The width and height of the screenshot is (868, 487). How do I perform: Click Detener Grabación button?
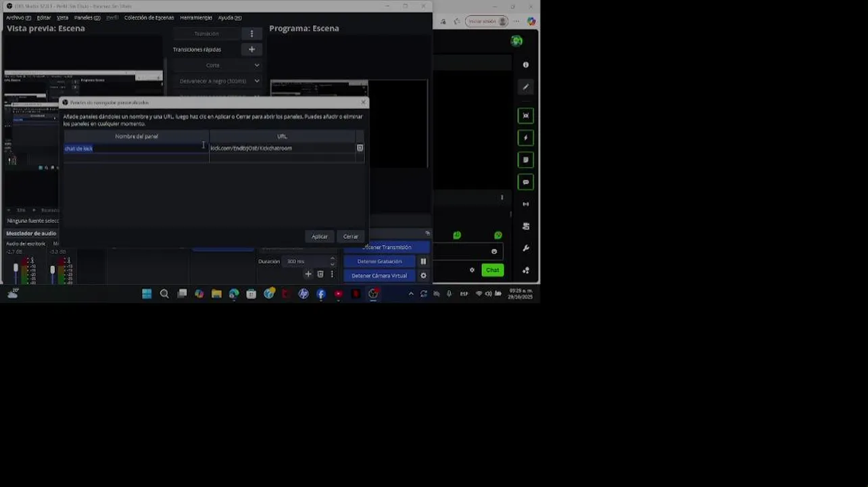[379, 262]
